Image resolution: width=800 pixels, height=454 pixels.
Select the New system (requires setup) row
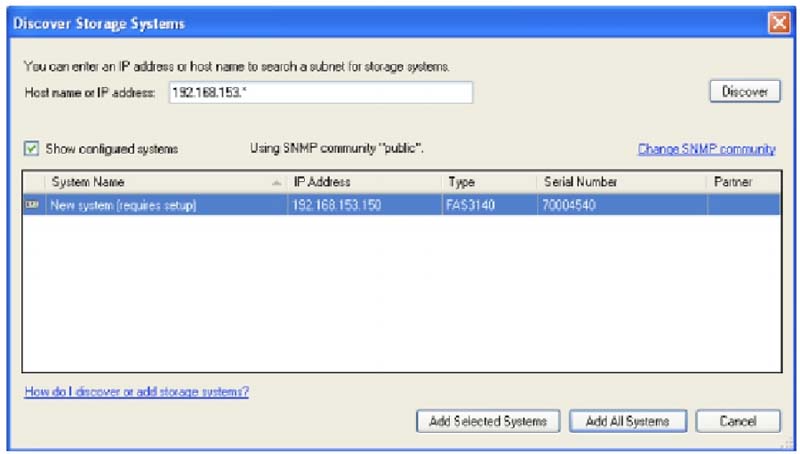pos(402,205)
